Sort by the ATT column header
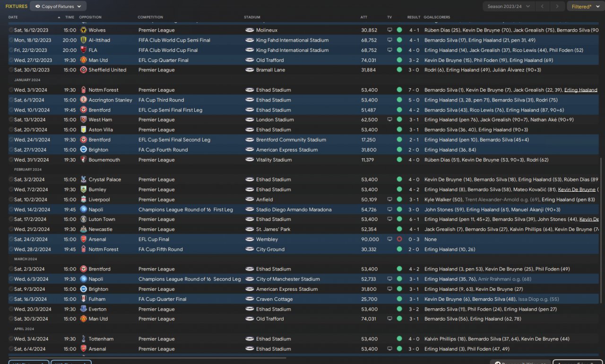 tap(363, 17)
